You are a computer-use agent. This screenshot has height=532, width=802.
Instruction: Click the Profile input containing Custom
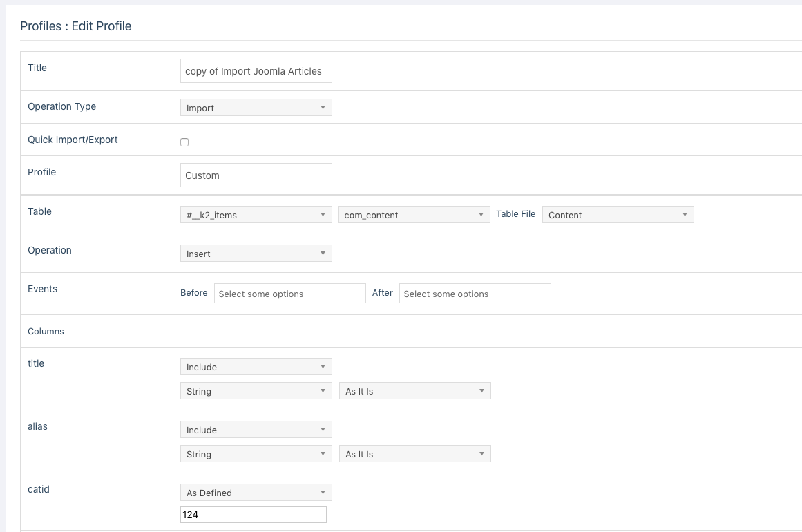(x=256, y=175)
